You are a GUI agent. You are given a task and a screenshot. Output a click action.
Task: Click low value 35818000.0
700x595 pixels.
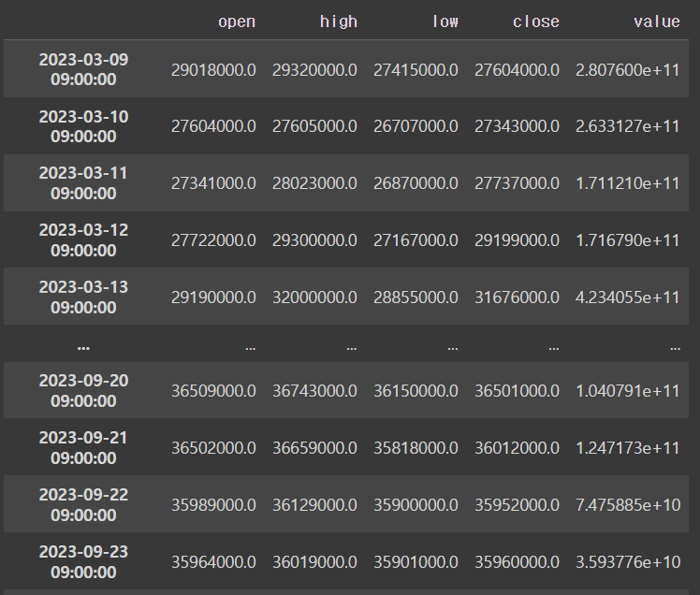pos(416,448)
